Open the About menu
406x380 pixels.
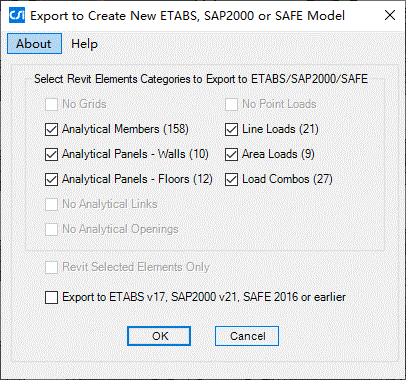pos(34,44)
